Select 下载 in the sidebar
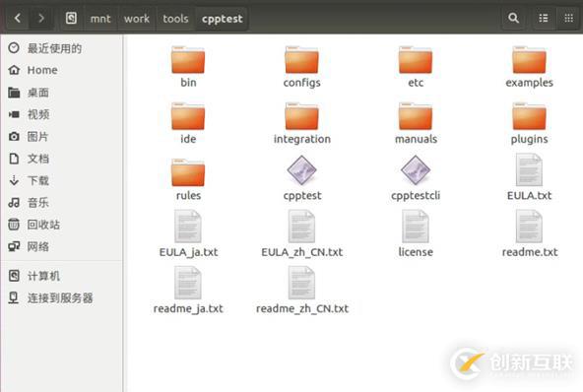The image size is (583, 392). tap(38, 180)
